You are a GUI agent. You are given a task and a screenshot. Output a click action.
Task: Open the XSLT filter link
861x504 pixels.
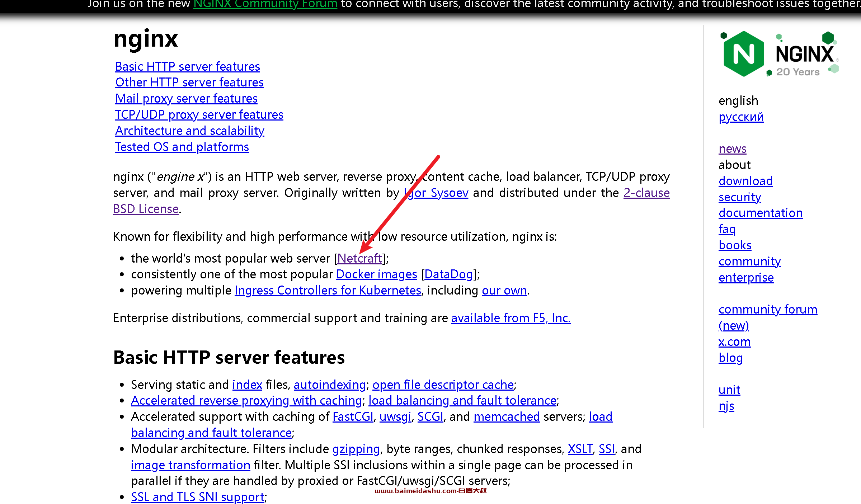point(580,449)
